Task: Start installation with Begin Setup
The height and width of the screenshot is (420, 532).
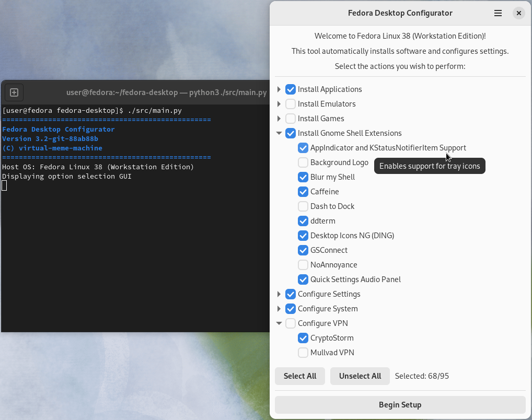Action: click(x=400, y=405)
